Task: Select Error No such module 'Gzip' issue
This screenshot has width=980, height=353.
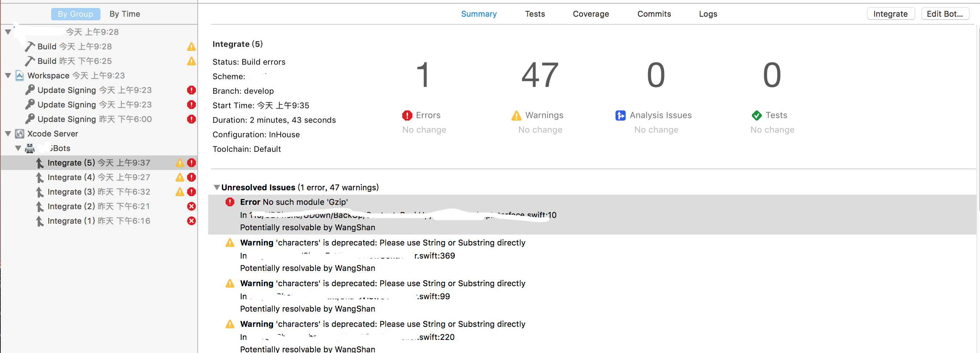Action: pos(592,214)
